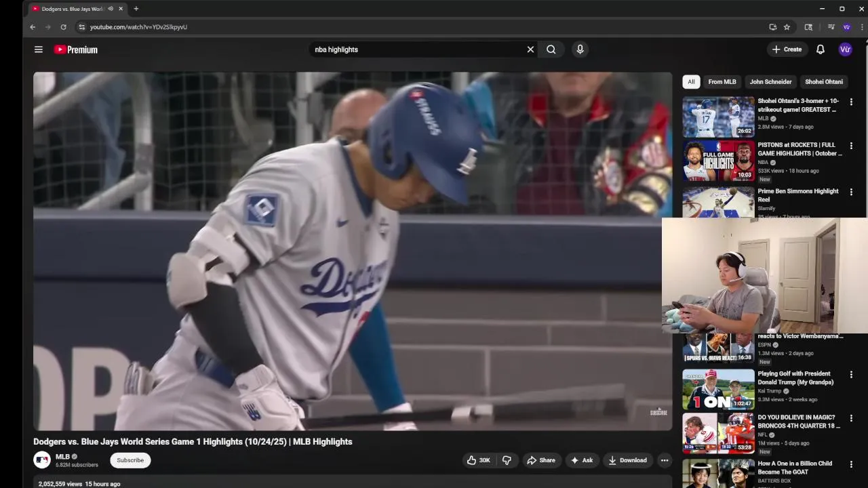Open Google Lens search icon in toolbar
This screenshot has width=868, height=488.
click(x=808, y=27)
